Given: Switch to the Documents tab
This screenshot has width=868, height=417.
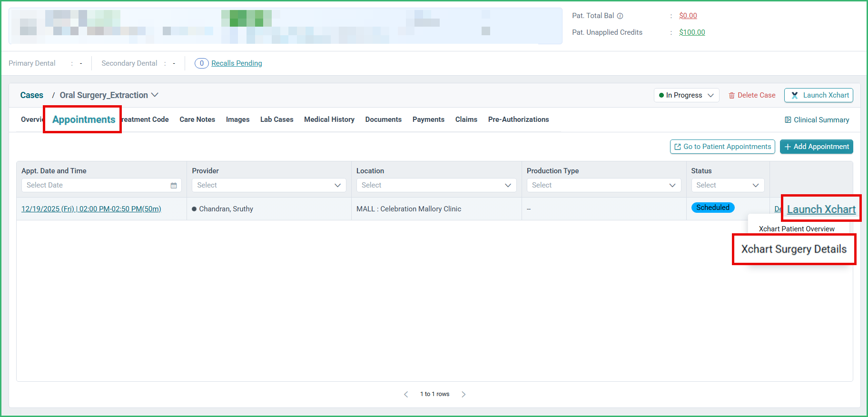Looking at the screenshot, I should pyautogui.click(x=384, y=119).
